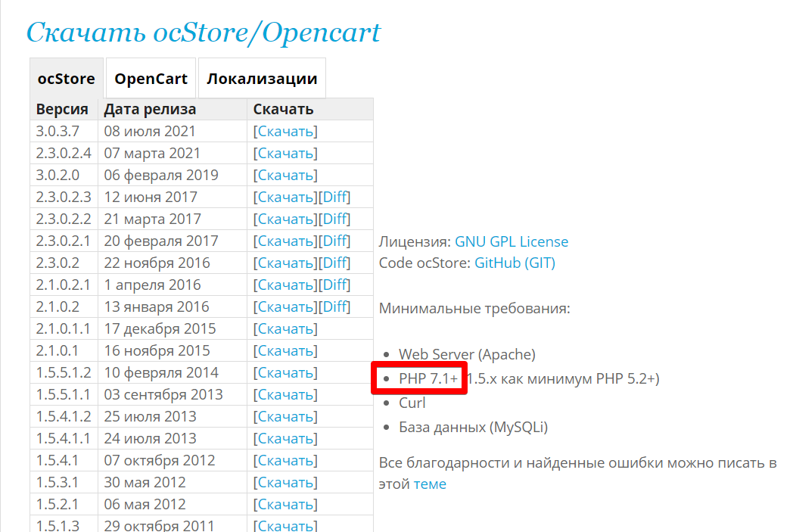The image size is (796, 532).
Task: Open the GNU GPL License link
Action: 511,242
